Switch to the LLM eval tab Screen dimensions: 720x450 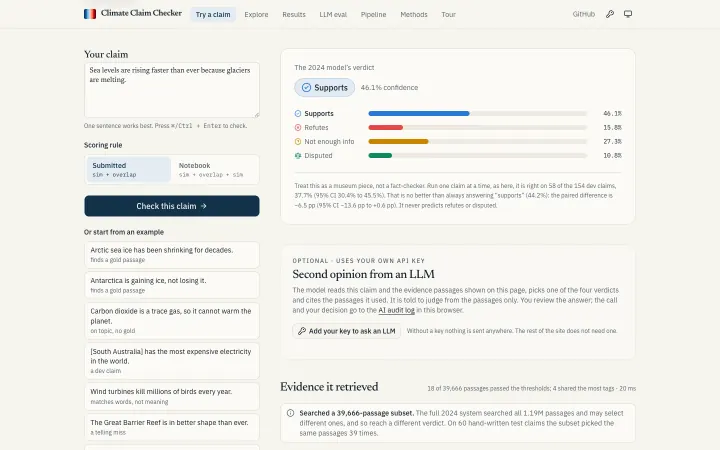click(333, 14)
